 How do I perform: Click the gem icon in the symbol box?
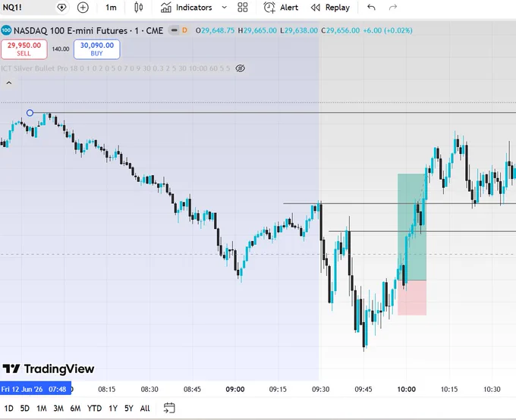(61, 8)
